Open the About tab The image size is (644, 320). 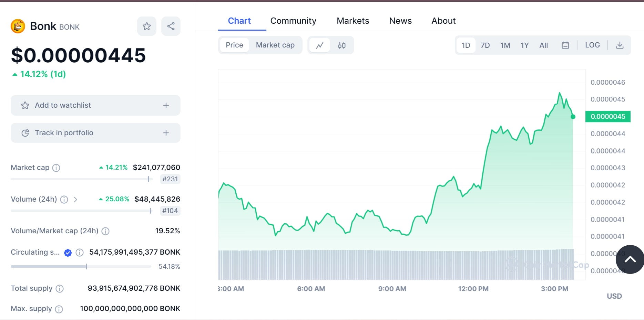click(x=443, y=21)
